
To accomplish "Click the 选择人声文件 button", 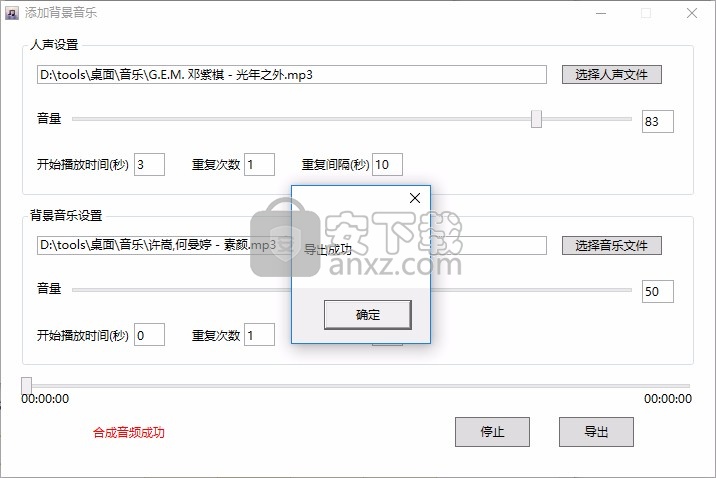I will pos(611,74).
